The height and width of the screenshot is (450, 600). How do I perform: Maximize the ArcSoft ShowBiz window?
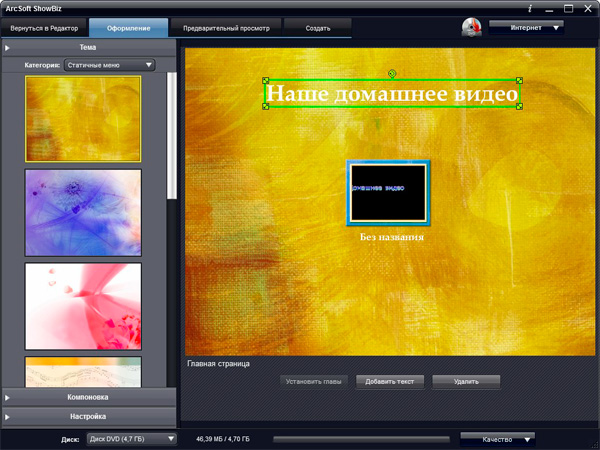tap(569, 8)
